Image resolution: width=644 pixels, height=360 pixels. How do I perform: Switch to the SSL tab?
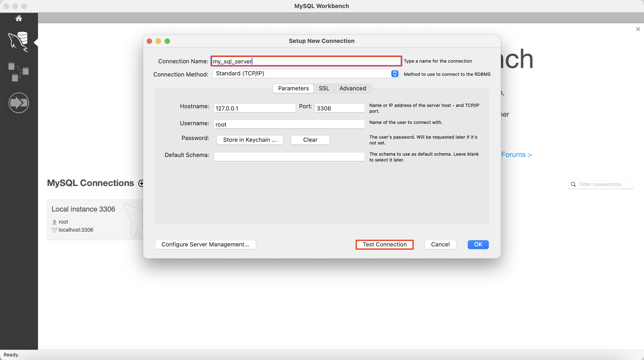324,89
